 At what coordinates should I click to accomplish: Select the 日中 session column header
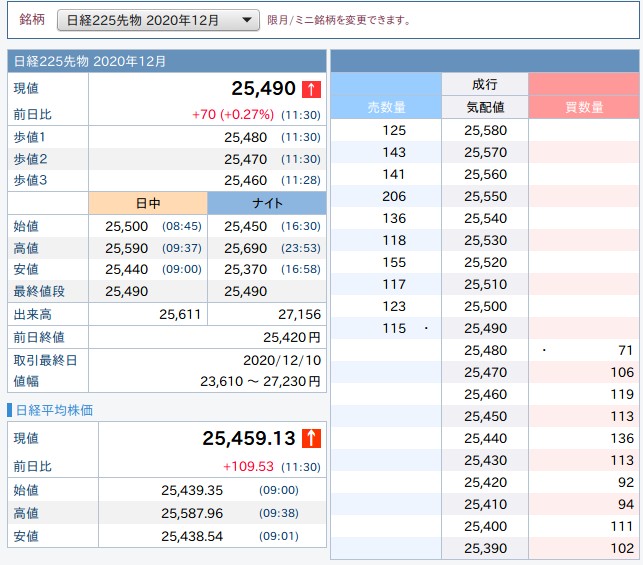(147, 203)
